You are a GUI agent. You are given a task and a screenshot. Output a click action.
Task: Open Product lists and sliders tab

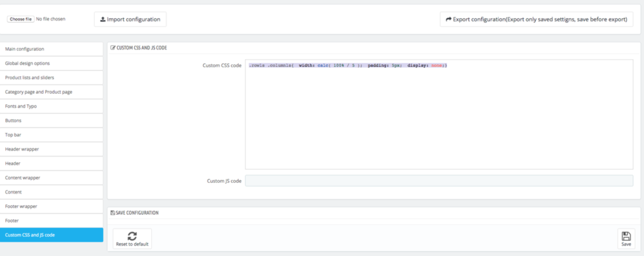[52, 78]
